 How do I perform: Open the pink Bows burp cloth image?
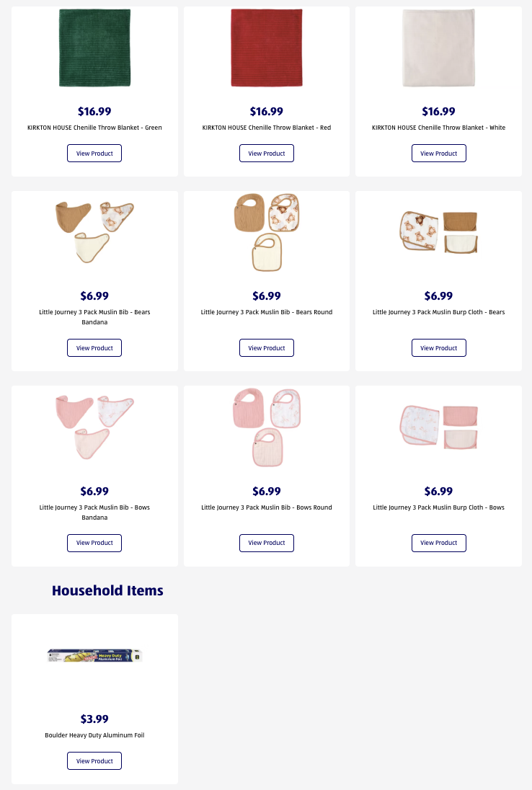point(438,426)
